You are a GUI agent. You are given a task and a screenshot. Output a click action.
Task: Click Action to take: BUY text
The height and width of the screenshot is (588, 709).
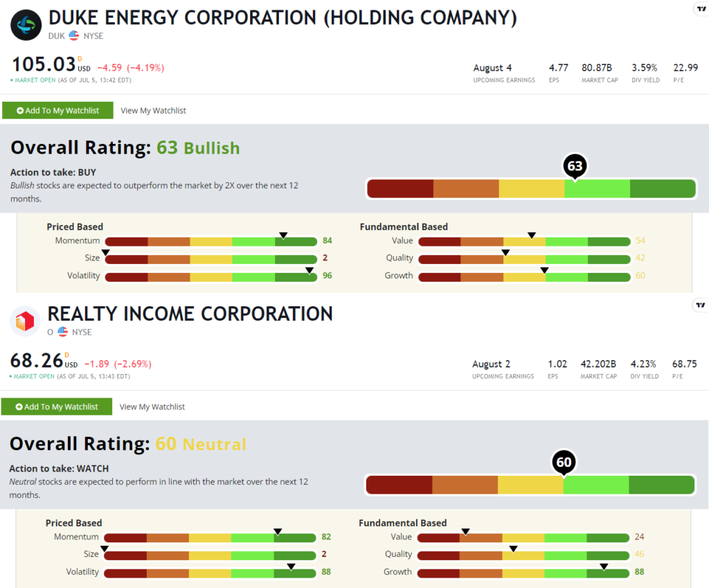click(x=53, y=172)
